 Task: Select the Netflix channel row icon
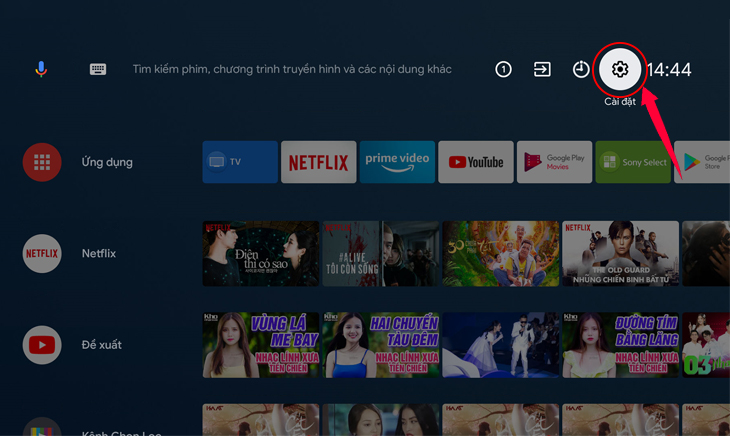point(42,254)
